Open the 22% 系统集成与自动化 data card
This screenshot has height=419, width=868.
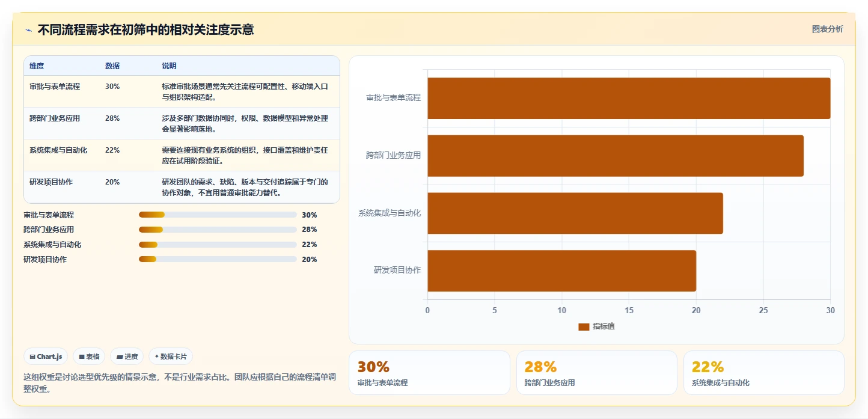pyautogui.click(x=763, y=373)
